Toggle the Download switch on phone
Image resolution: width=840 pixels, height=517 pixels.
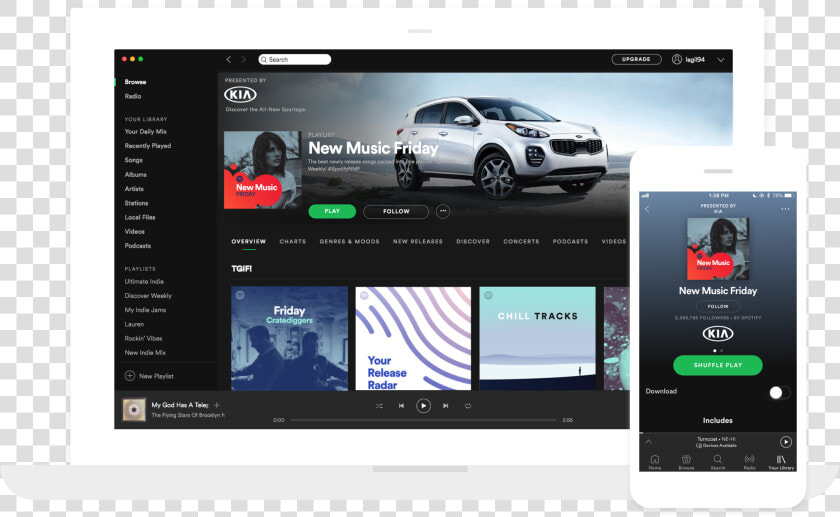click(779, 393)
